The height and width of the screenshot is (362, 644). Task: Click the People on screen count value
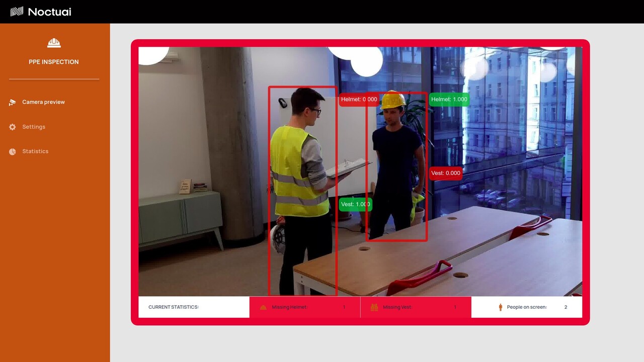tap(566, 307)
